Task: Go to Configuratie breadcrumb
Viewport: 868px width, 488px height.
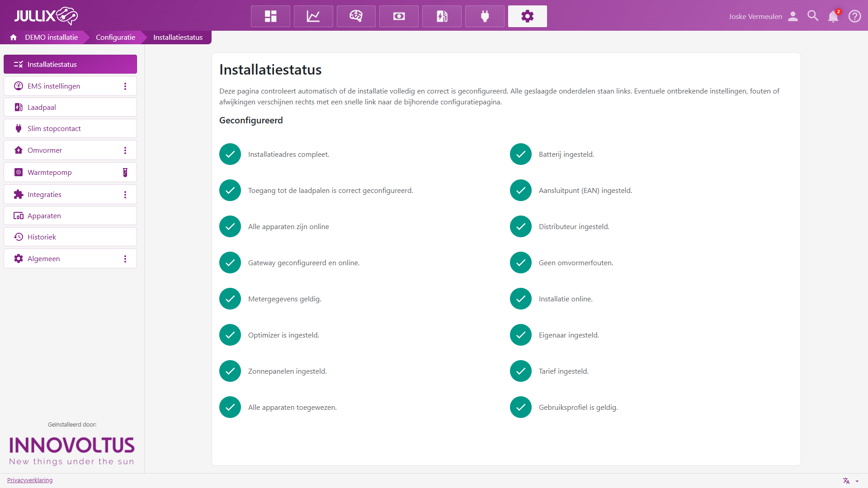Action: (x=115, y=38)
